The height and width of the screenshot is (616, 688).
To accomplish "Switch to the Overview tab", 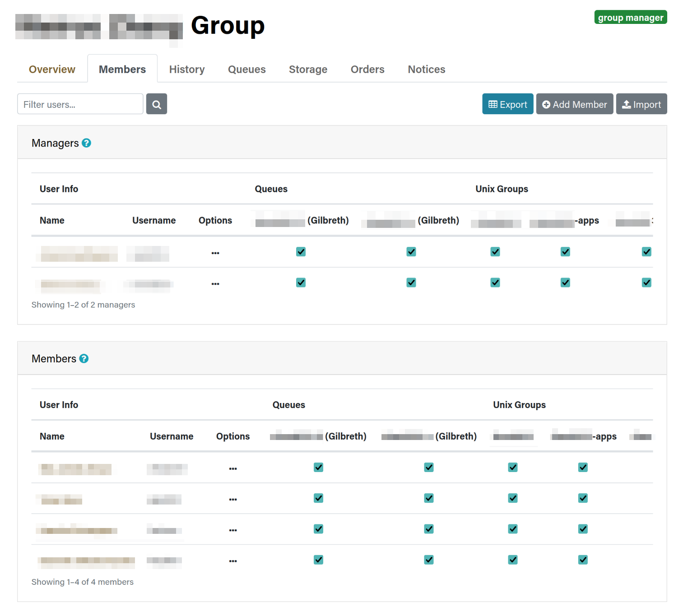I will (52, 69).
